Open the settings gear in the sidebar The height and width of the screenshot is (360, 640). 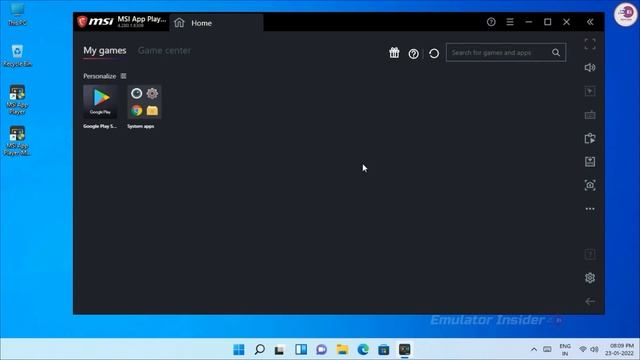coord(590,278)
